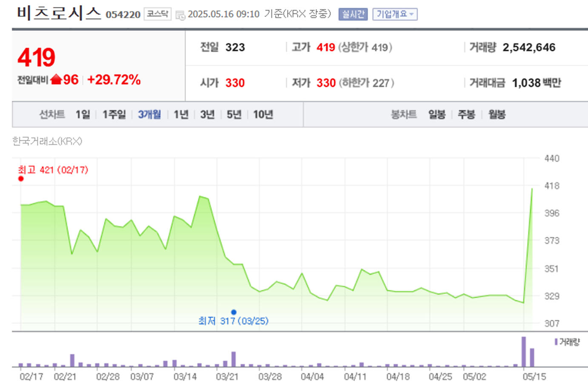The width and height of the screenshot is (588, 392).
Task: Click the 비츠로시스 stock name title
Action: pos(59,13)
